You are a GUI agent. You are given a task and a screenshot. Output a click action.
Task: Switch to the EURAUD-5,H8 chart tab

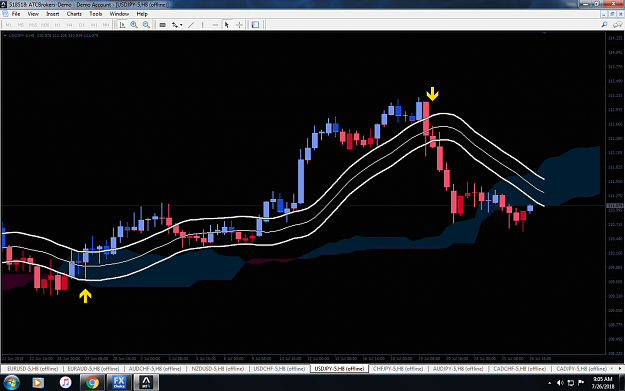coord(93,369)
